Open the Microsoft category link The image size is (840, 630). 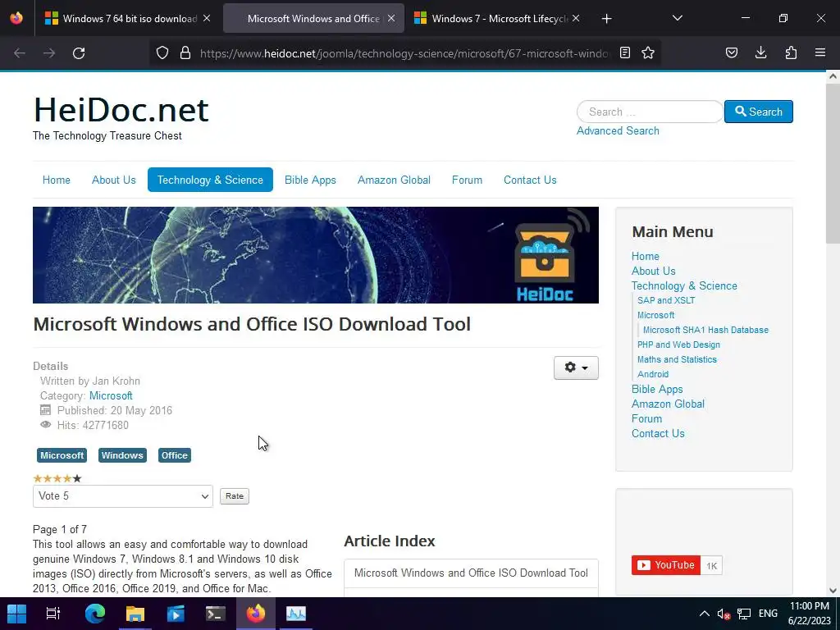click(x=111, y=396)
